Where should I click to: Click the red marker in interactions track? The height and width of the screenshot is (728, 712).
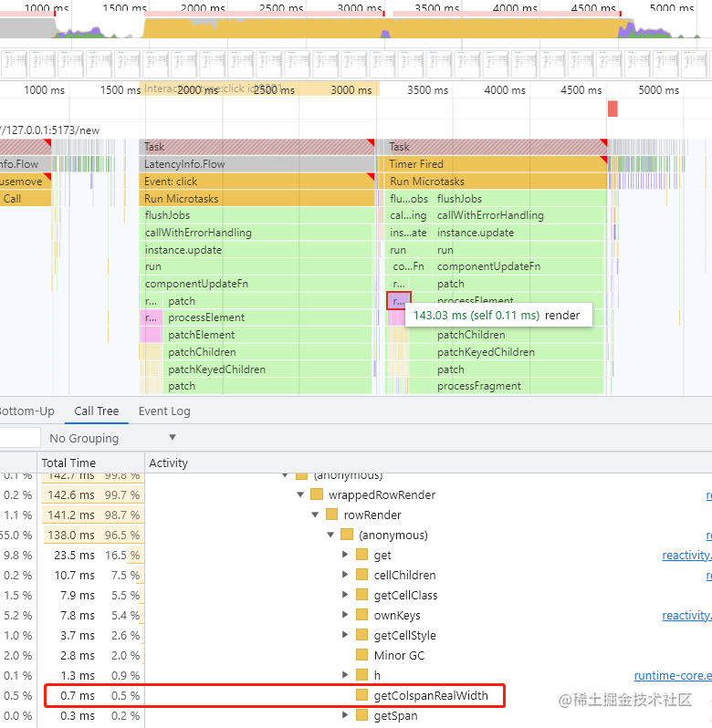point(613,109)
